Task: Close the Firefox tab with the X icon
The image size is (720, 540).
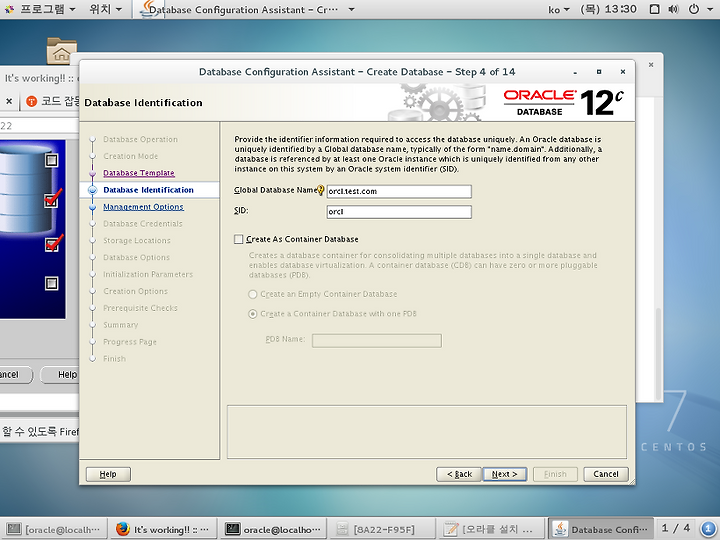Action: tap(9, 101)
